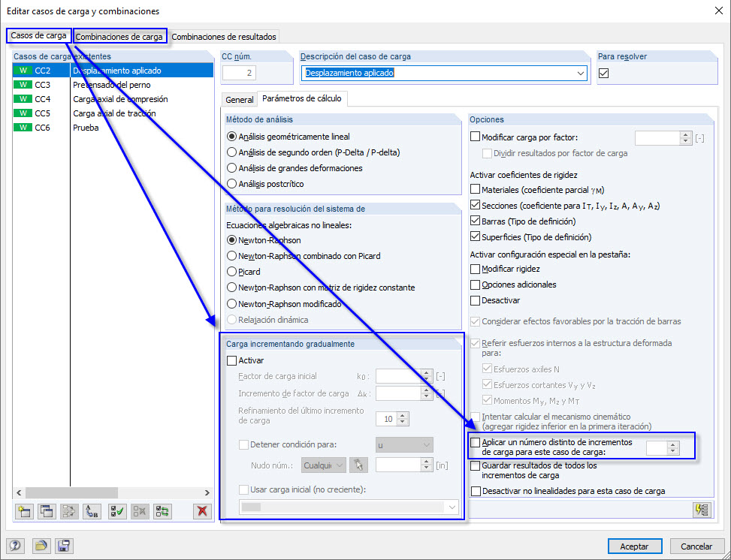Open the Descripción del caso de carga dropdown
Image resolution: width=731 pixels, height=560 pixels.
(x=581, y=73)
